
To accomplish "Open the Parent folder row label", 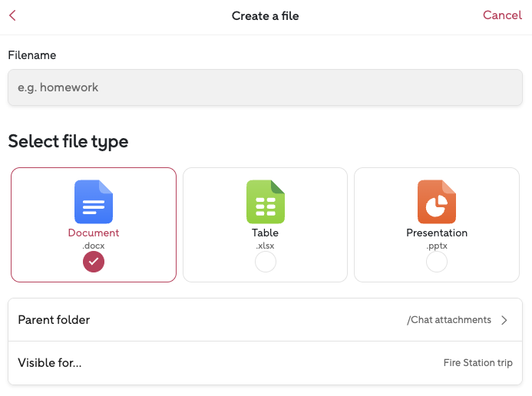I will point(54,320).
